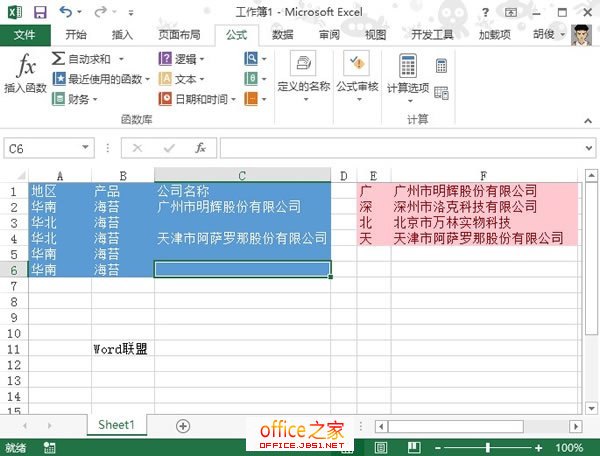
Task: Open the Financial functions icon
Action: tap(58, 99)
